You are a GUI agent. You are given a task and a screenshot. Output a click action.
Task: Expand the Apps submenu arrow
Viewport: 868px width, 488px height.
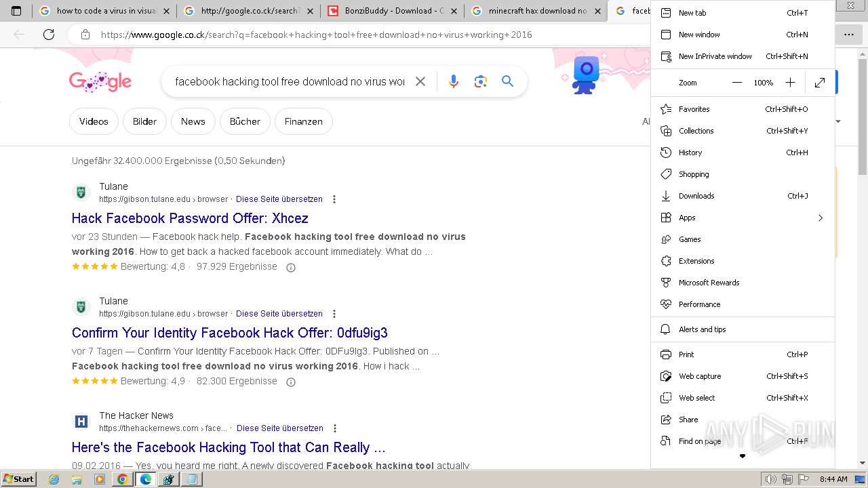coord(821,218)
